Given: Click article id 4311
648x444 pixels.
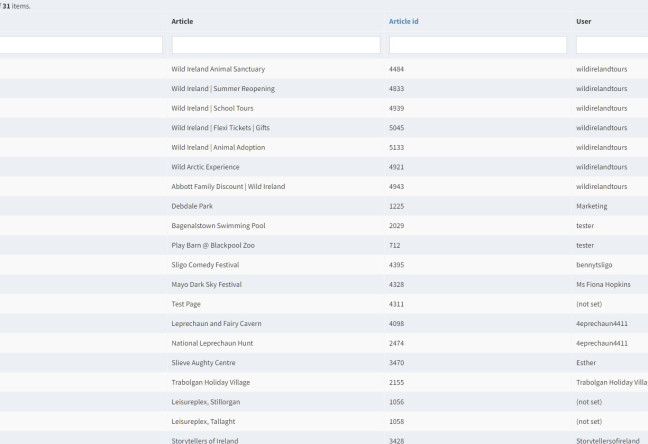Looking at the screenshot, I should (396, 304).
